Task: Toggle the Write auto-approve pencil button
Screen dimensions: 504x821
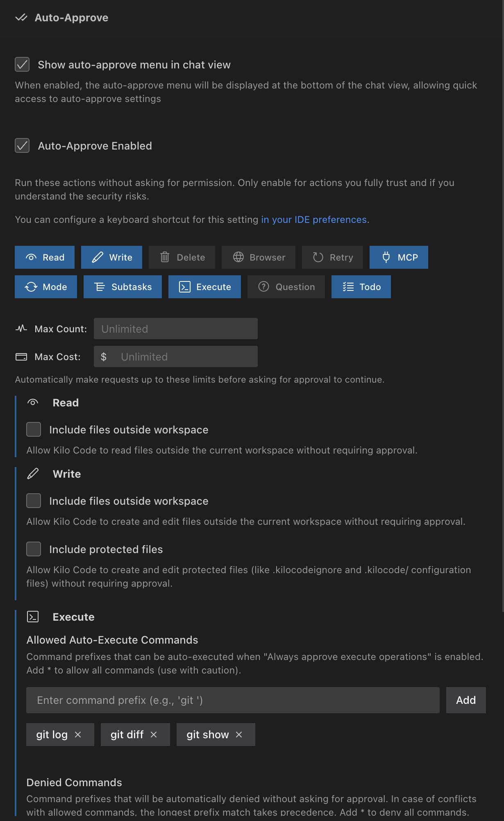Action: pyautogui.click(x=111, y=257)
